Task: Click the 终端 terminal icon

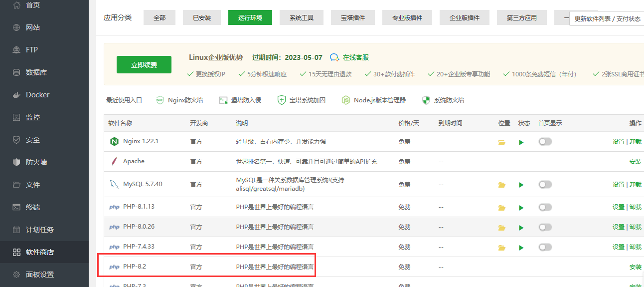Action: [x=16, y=207]
